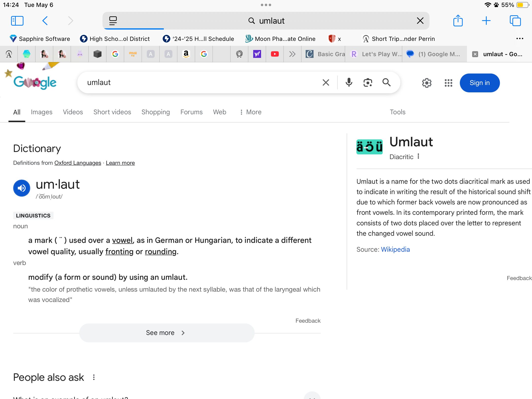Viewport: 532px width, 399px height.
Task: Click the Google doodle logo
Action: click(35, 83)
